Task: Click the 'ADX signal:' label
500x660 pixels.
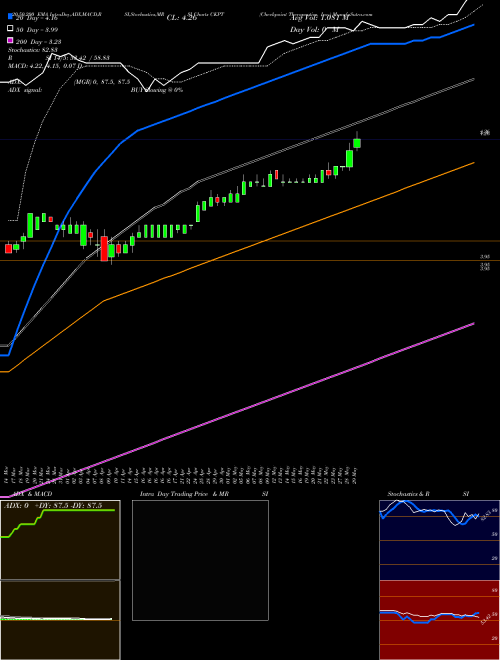Action: (24, 90)
